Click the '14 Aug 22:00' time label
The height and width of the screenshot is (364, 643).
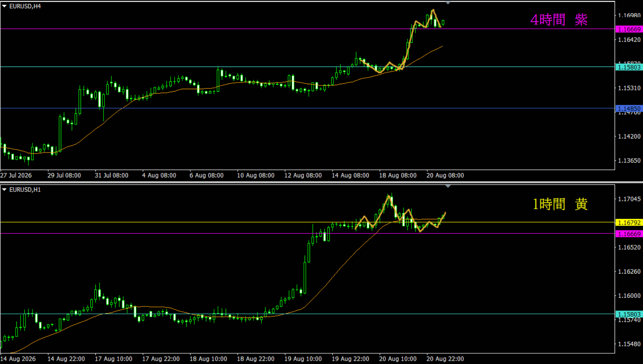[66, 359]
